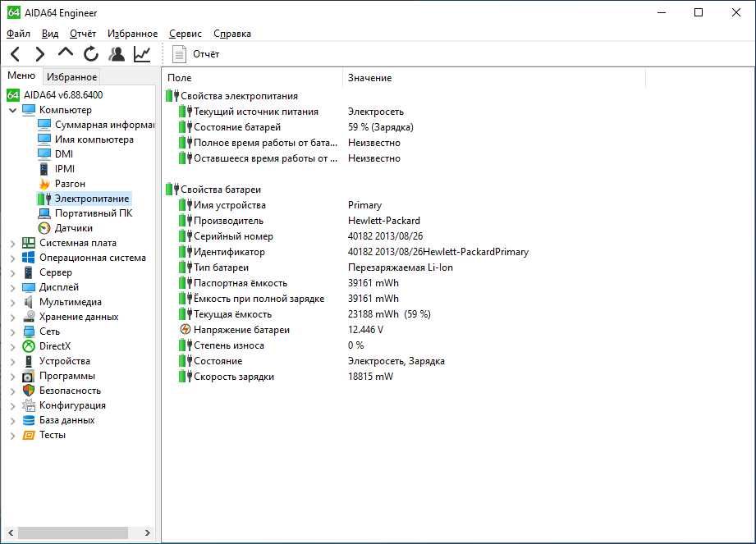
Task: Expand the Сеть node
Action: (x=13, y=332)
